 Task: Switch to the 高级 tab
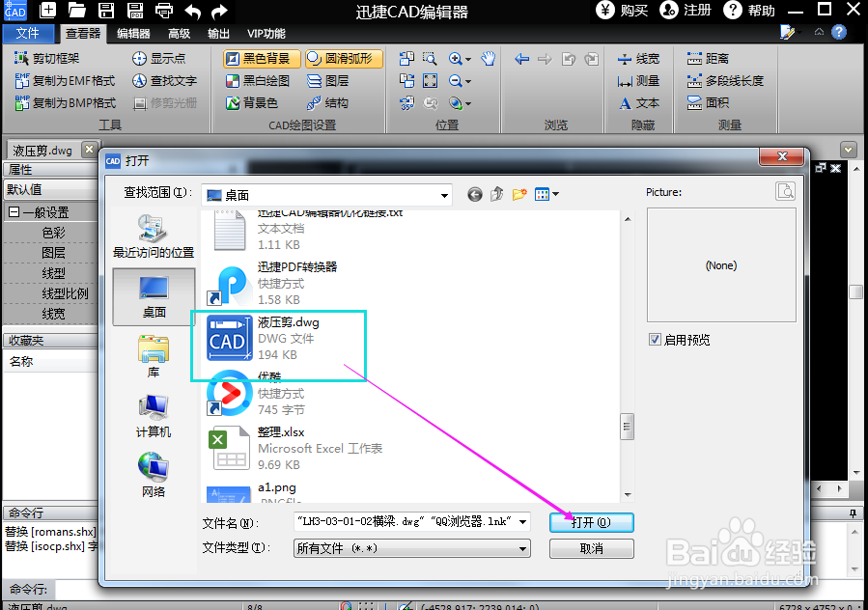179,34
